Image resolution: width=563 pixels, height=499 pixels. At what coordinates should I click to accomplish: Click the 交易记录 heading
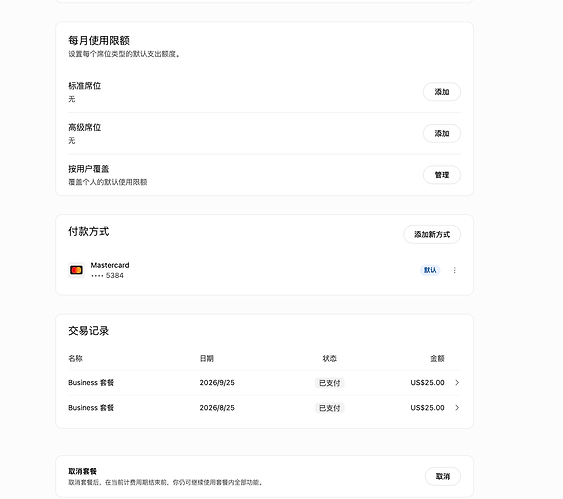88,331
